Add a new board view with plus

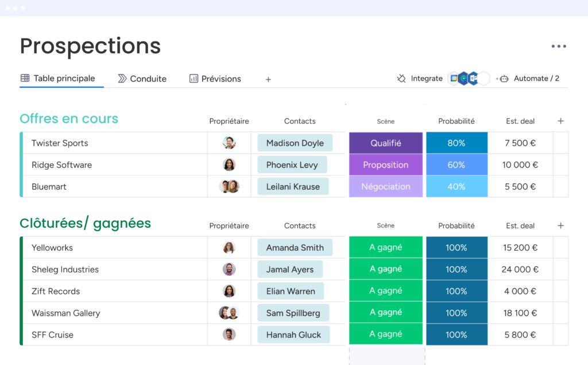pyautogui.click(x=268, y=79)
